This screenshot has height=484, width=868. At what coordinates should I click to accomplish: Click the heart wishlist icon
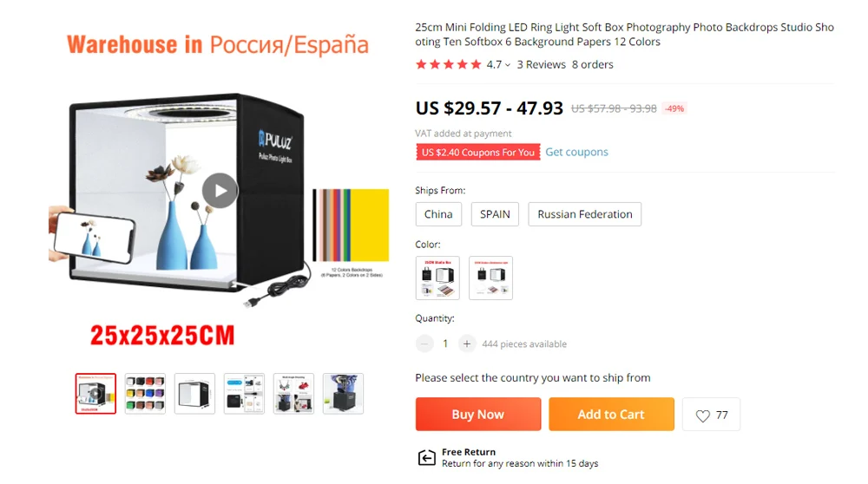pyautogui.click(x=702, y=415)
